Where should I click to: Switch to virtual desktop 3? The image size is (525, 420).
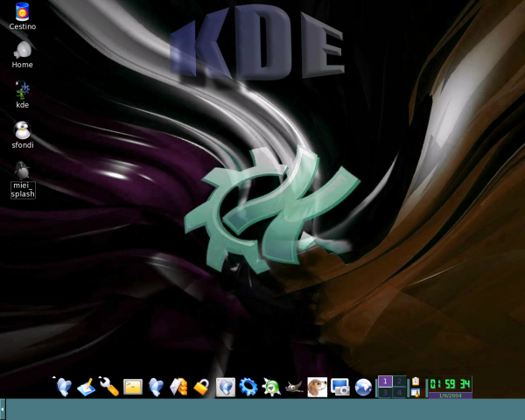[385, 392]
